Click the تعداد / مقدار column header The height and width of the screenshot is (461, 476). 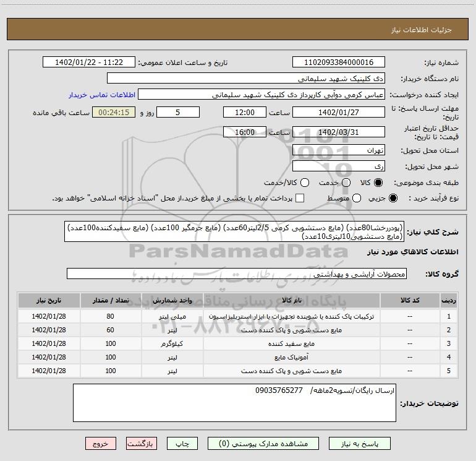(x=111, y=300)
